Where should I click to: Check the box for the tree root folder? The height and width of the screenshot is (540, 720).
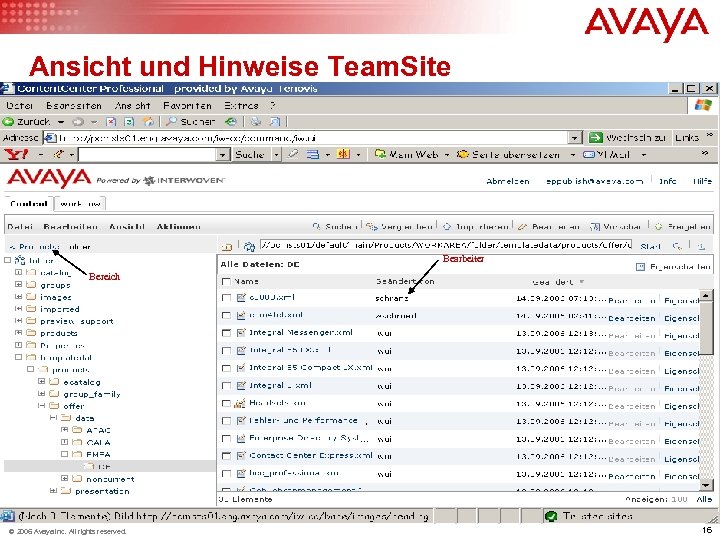[x=7, y=260]
